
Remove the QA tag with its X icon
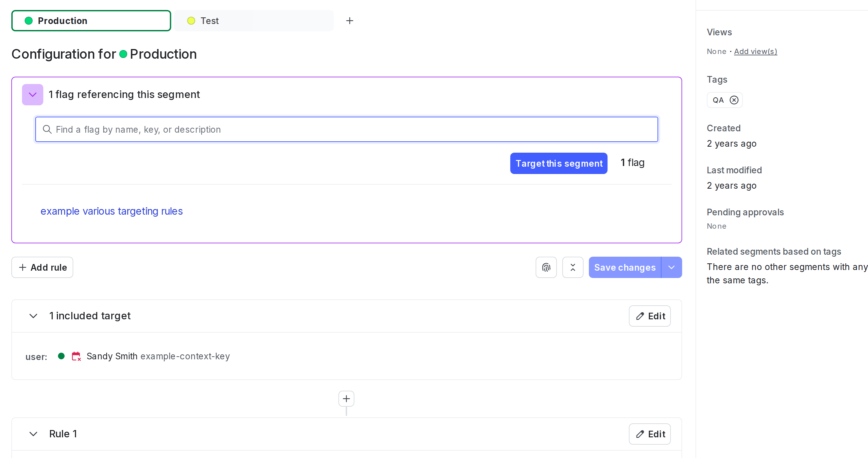(x=734, y=100)
